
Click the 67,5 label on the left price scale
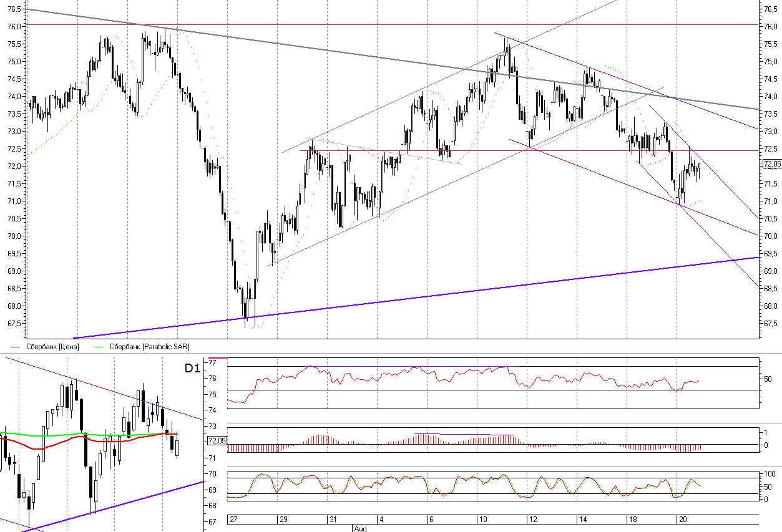point(14,324)
